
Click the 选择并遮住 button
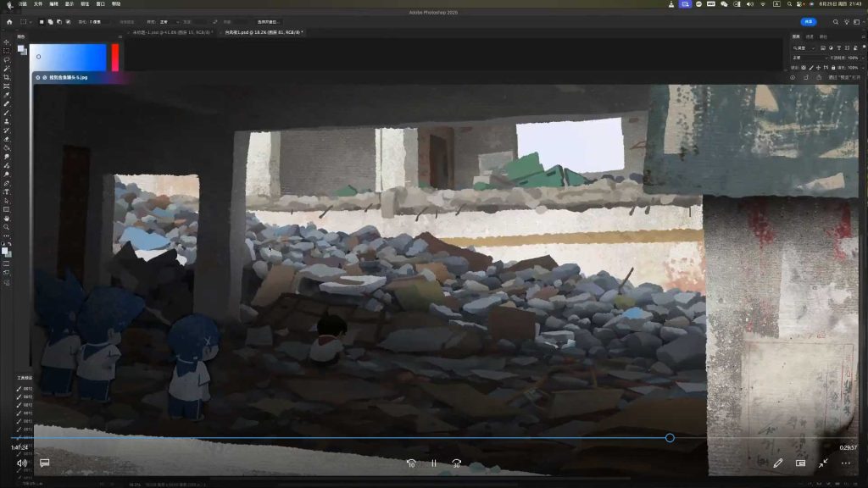tap(268, 22)
